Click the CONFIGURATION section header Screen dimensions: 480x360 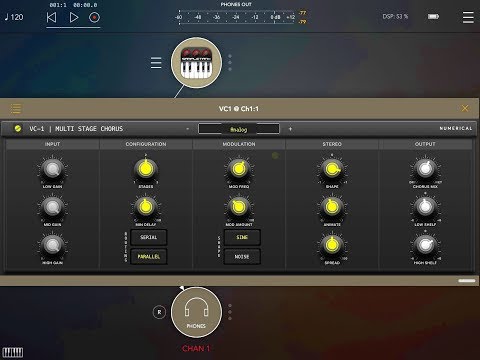146,144
